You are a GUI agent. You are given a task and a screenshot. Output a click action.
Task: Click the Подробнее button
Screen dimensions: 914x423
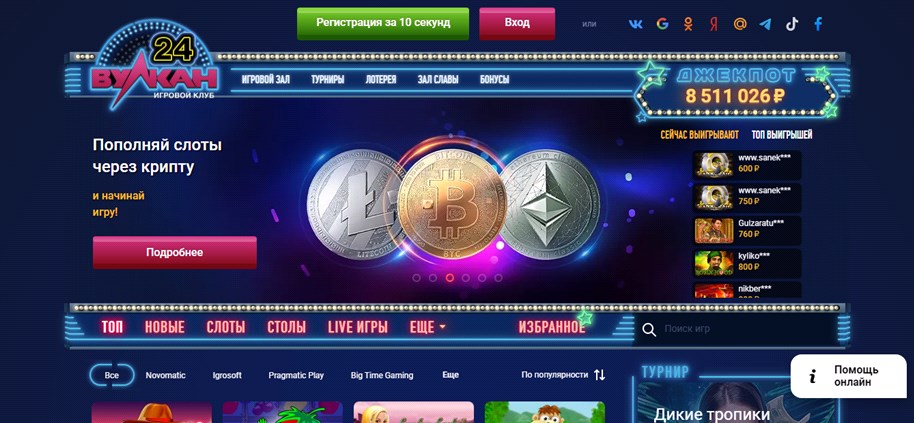[175, 252]
